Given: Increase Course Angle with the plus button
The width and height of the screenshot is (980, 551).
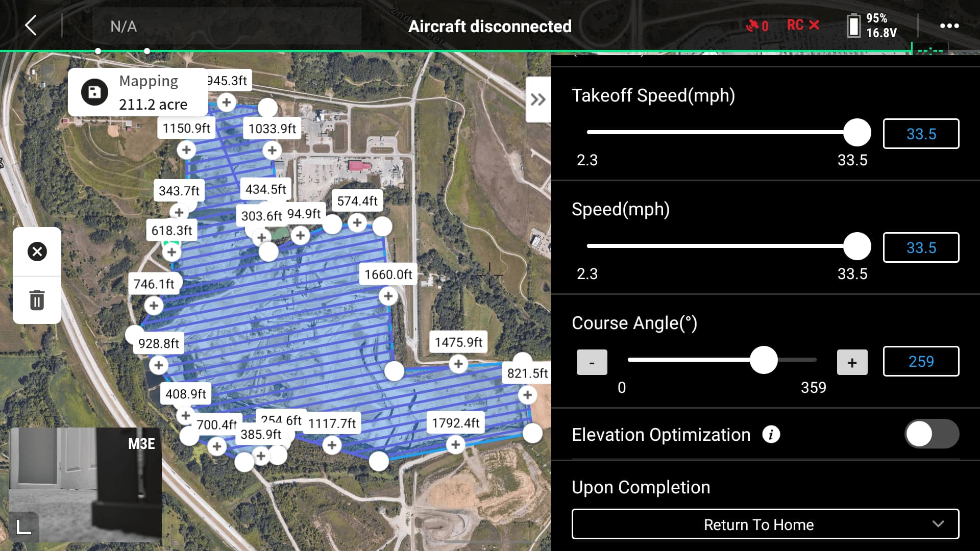Looking at the screenshot, I should tap(852, 362).
